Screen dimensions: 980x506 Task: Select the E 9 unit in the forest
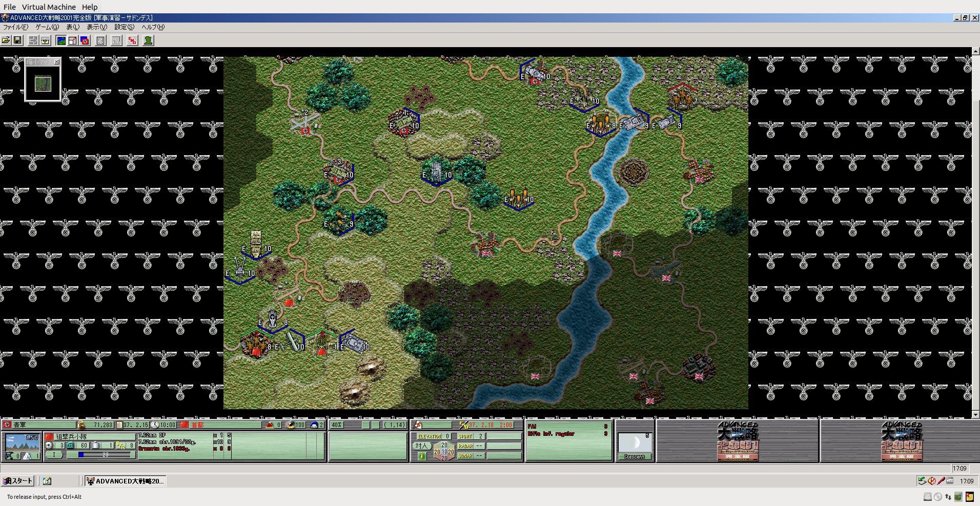click(338, 221)
